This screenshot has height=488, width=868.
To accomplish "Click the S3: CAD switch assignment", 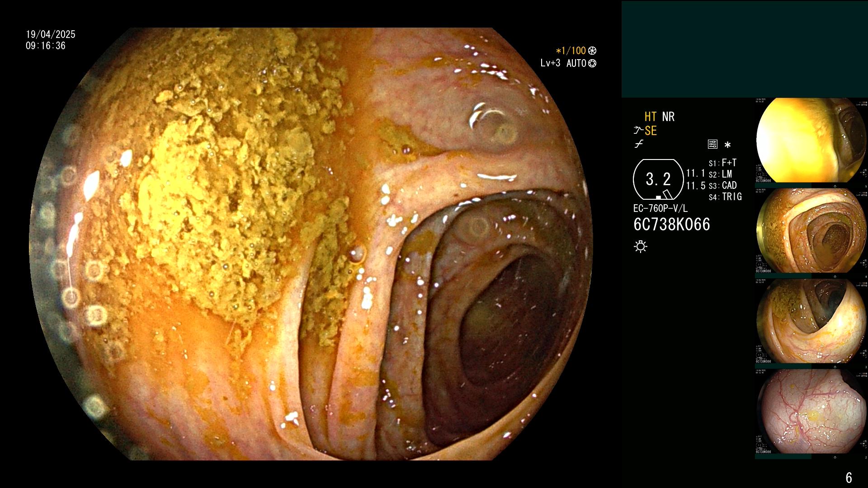I will [722, 185].
